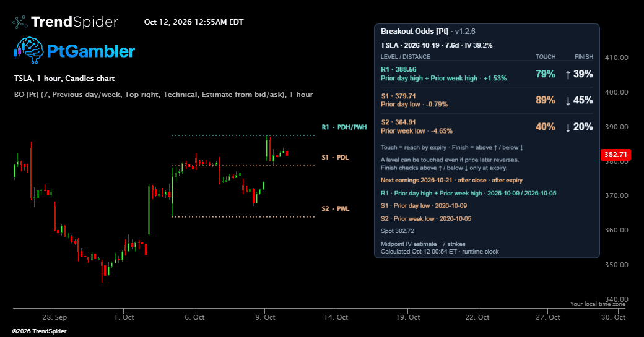Click the 370.00 price axis label
This screenshot has width=644, height=337.
click(617, 195)
